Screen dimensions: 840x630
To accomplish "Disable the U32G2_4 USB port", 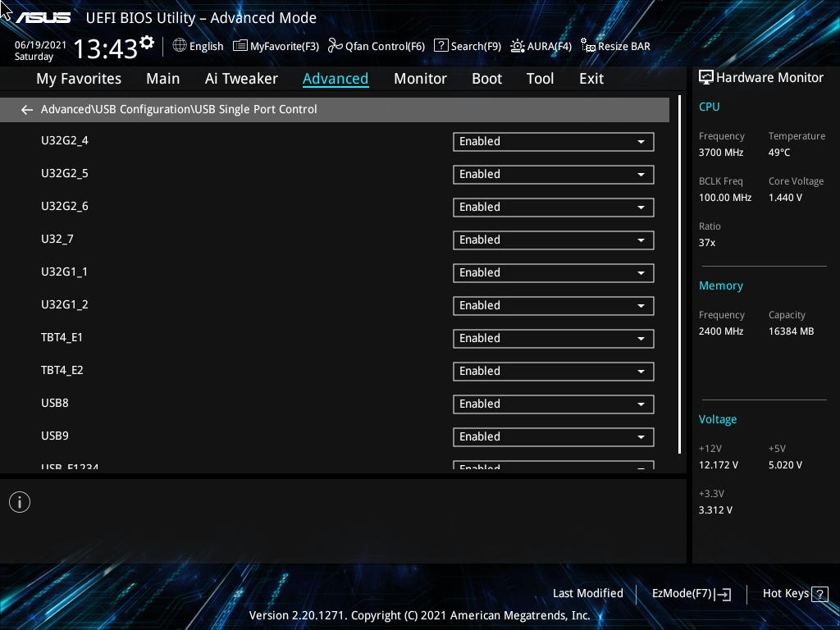I will coord(553,141).
